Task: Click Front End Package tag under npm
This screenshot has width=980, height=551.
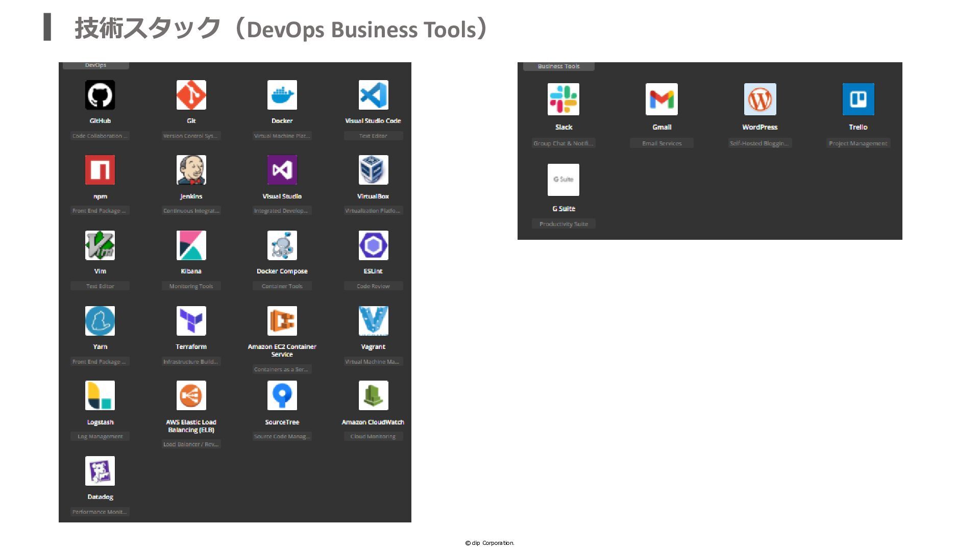Action: (x=100, y=211)
